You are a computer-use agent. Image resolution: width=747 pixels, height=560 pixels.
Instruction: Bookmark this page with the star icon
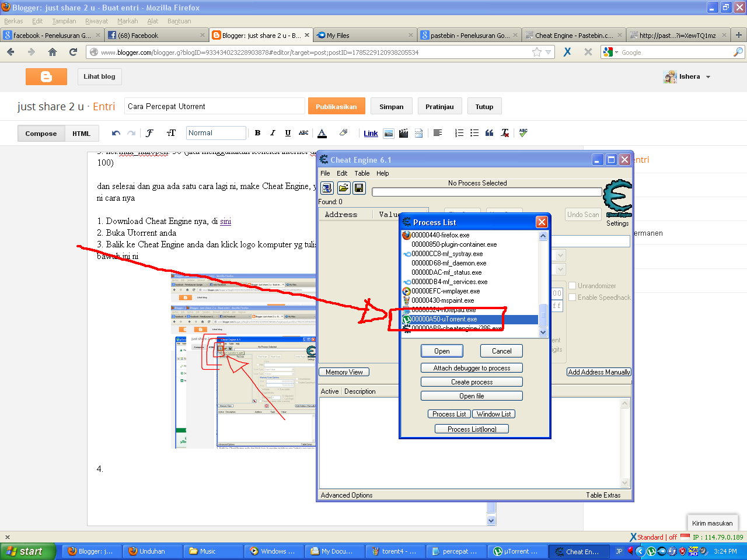[537, 52]
